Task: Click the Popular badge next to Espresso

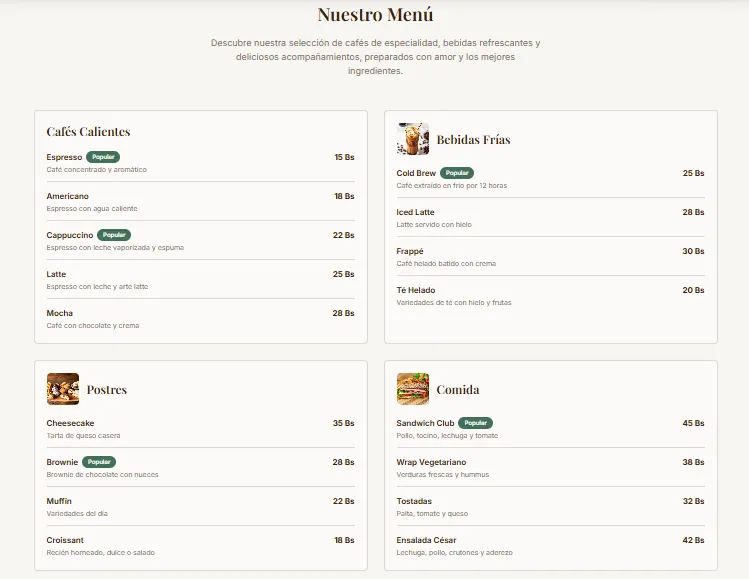Action: tap(103, 157)
